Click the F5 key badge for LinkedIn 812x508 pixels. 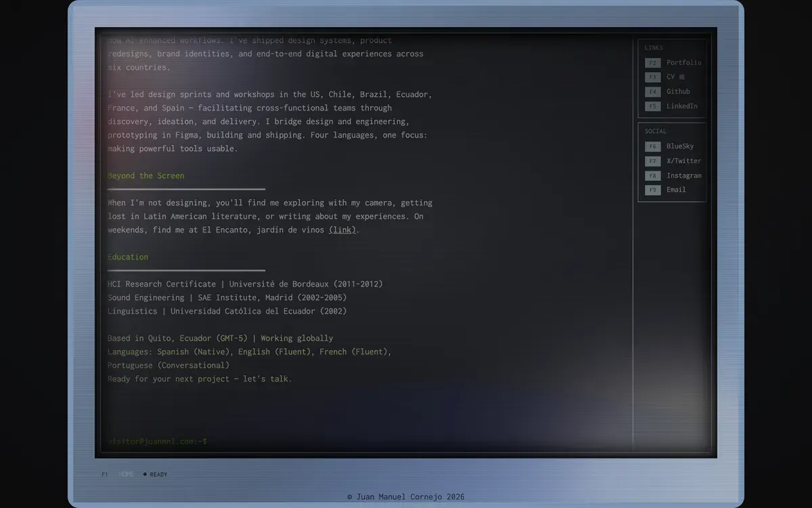click(x=652, y=106)
